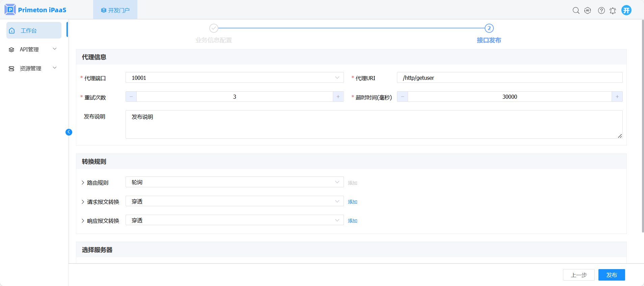Open the AI assistant icon in header

(x=588, y=10)
